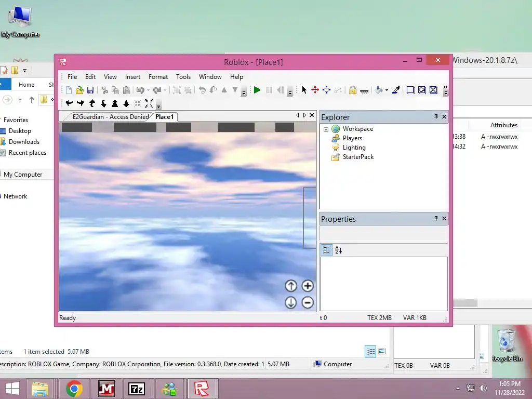The image size is (532, 399).
Task: Tilt camera up with viewport circle arrow
Action: coord(291,286)
